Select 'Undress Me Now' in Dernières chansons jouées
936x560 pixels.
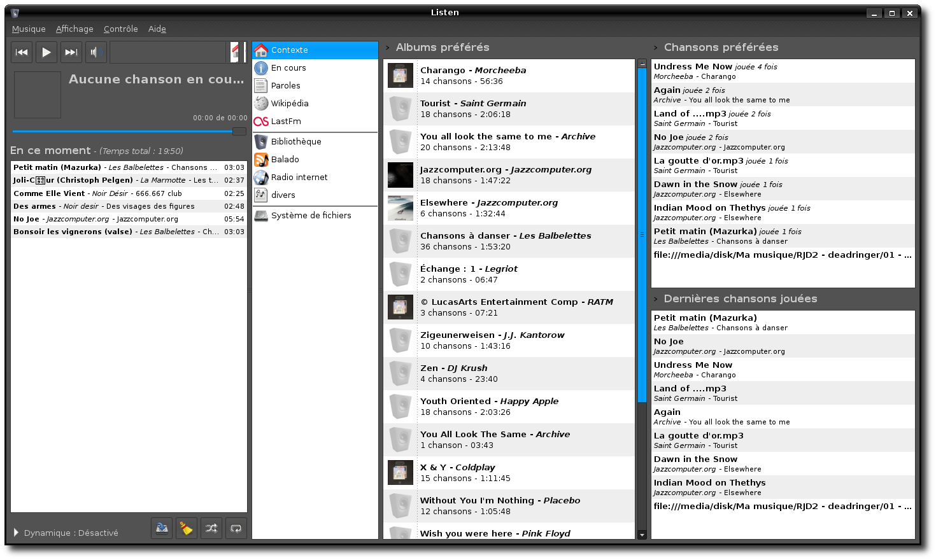[x=783, y=370]
